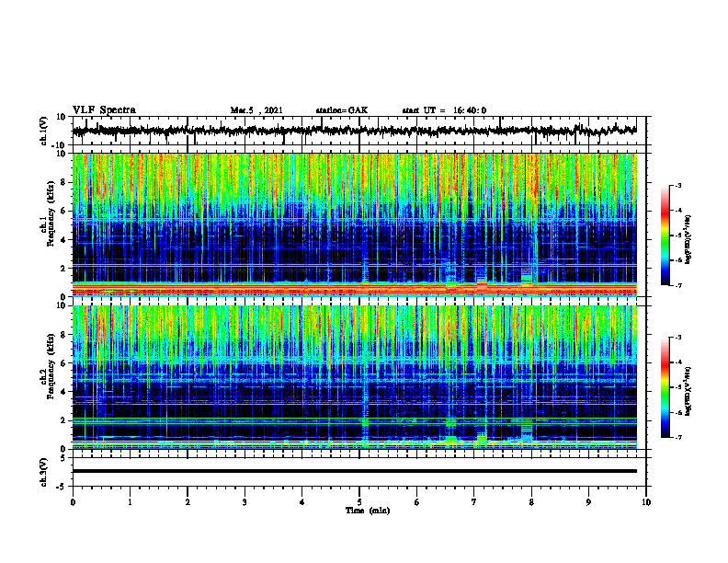Click time axis tick label "0"
The height and width of the screenshot is (563, 728).
(x=73, y=502)
